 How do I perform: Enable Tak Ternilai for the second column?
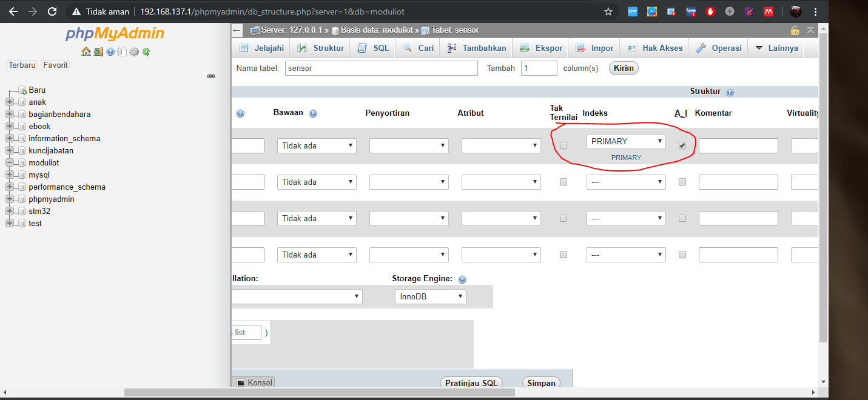coord(563,182)
